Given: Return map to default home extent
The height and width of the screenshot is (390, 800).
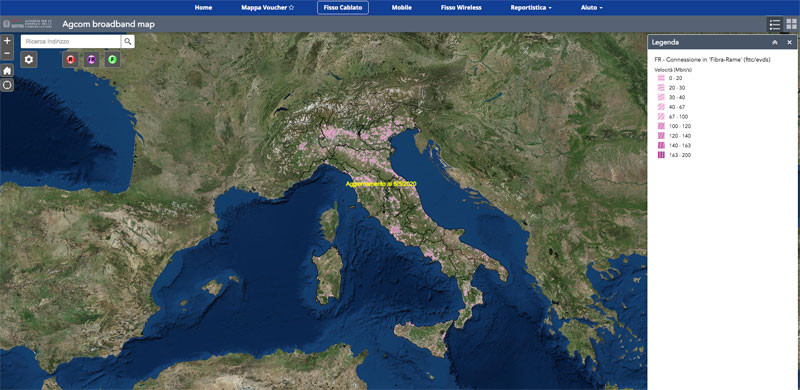Looking at the screenshot, I should click(7, 71).
